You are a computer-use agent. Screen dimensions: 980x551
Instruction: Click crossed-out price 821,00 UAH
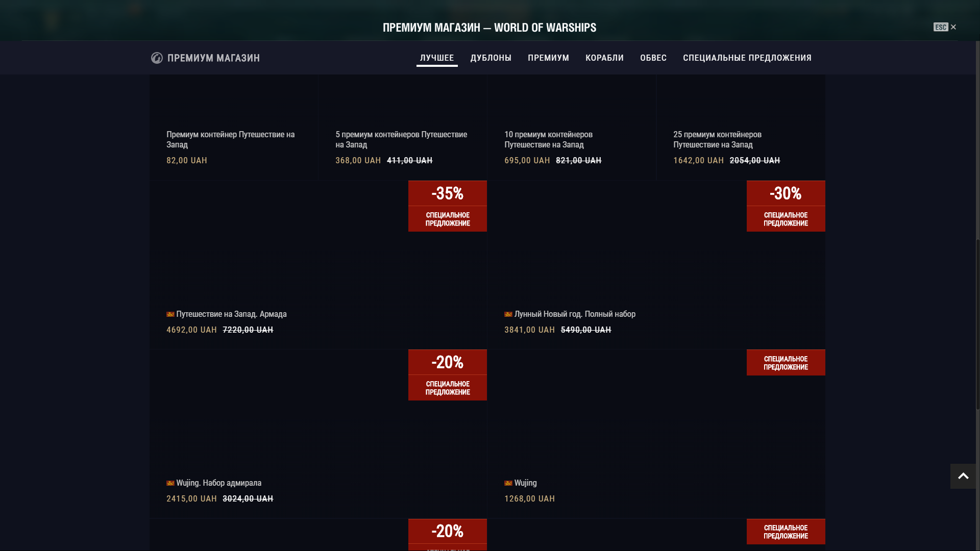[x=579, y=160]
